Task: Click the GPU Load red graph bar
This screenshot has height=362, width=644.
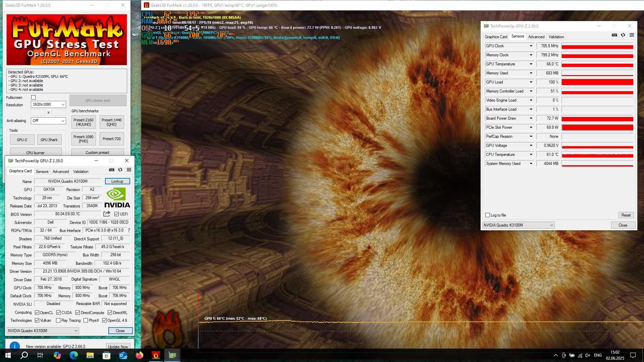Action: (x=597, y=82)
